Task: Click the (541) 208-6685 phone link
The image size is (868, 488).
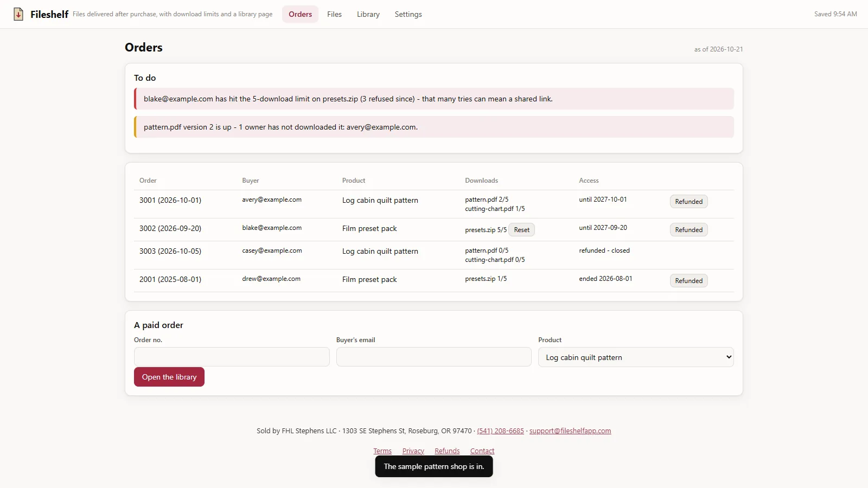Action: pos(500,431)
